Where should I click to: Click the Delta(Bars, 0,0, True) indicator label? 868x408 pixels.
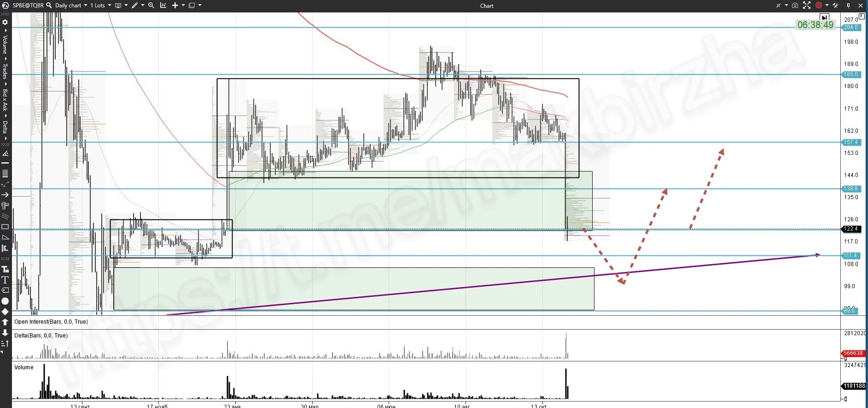(41, 336)
